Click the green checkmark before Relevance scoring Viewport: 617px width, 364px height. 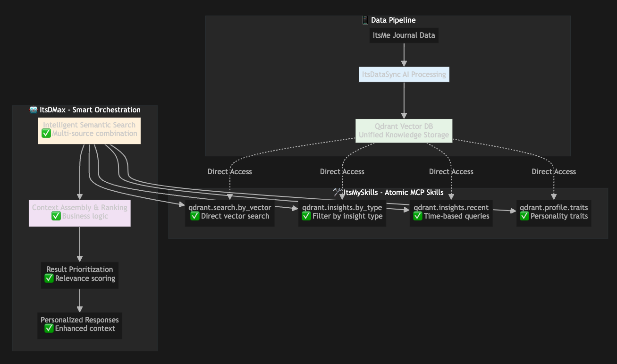point(49,279)
